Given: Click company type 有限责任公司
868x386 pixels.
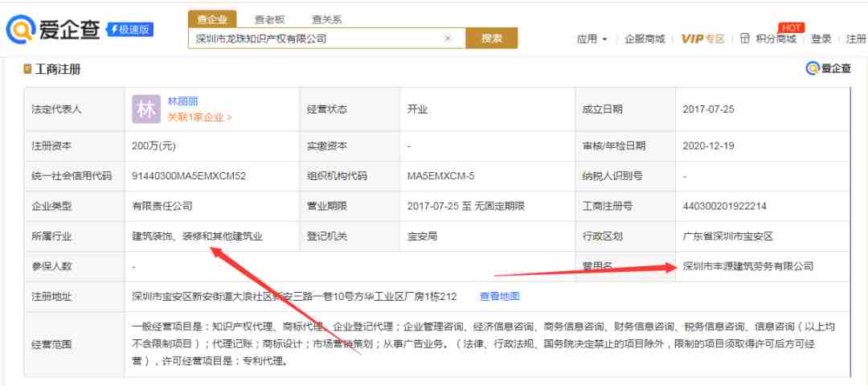Looking at the screenshot, I should tap(162, 206).
